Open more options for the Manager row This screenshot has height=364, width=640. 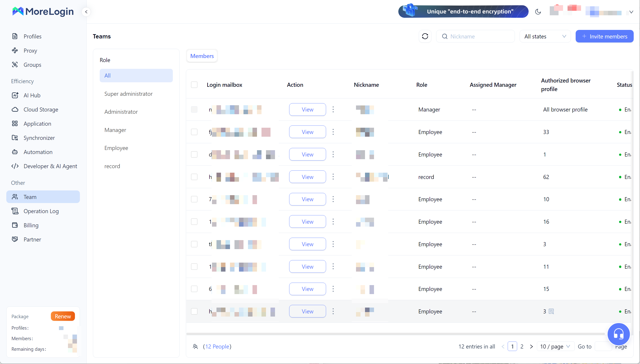pyautogui.click(x=333, y=109)
